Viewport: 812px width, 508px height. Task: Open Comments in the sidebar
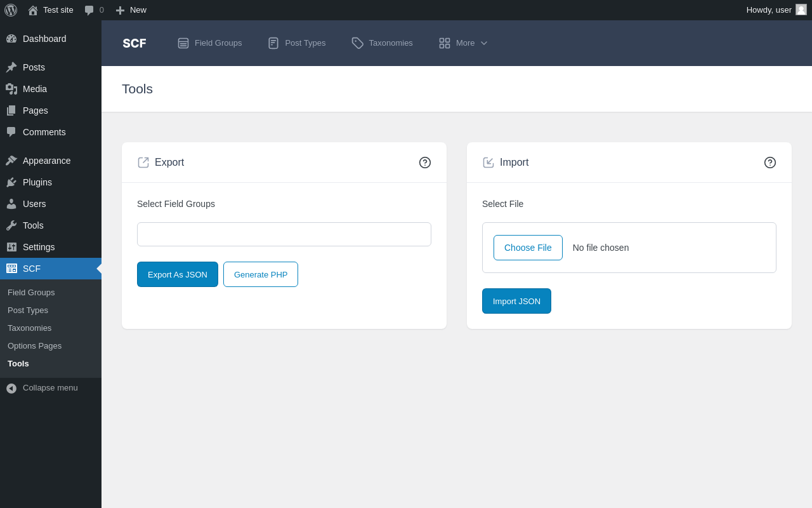51,132
